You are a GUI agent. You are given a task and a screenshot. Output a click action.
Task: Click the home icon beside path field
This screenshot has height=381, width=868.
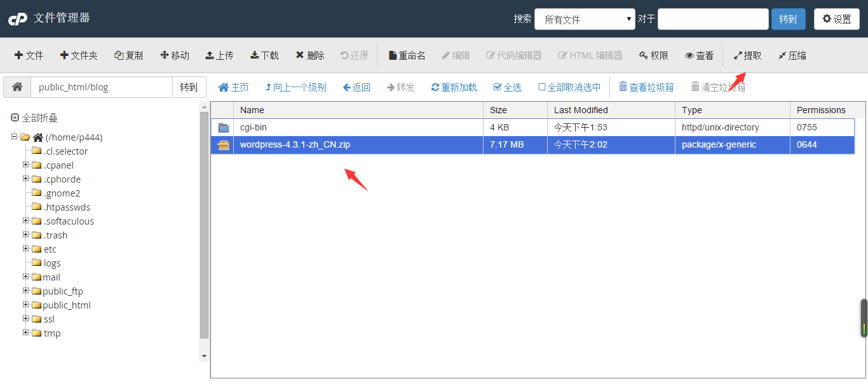[17, 87]
